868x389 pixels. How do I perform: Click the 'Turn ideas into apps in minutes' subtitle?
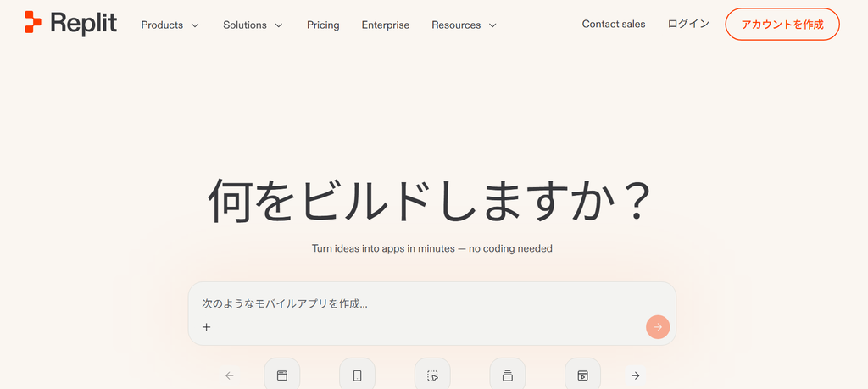tap(431, 248)
